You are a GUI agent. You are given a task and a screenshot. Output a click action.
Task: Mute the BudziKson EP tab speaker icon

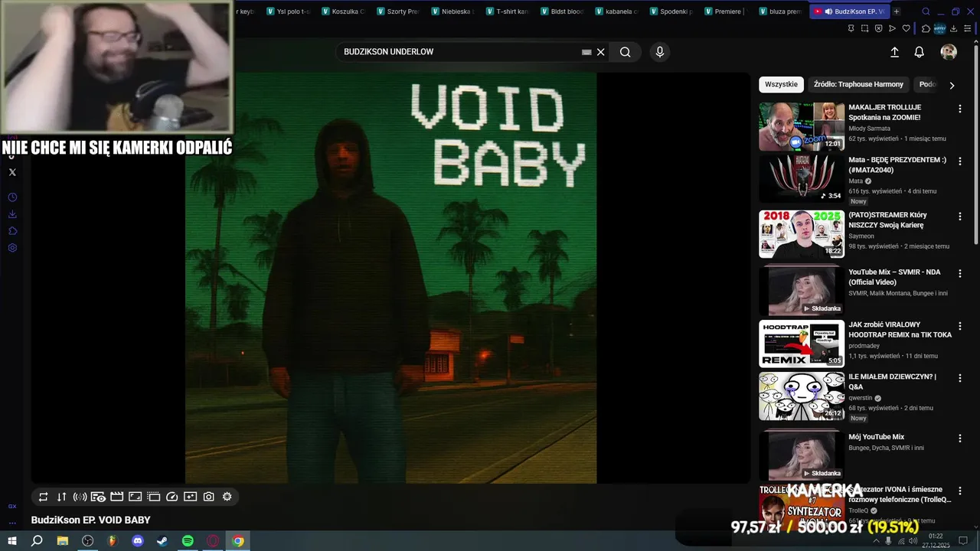[x=828, y=11]
